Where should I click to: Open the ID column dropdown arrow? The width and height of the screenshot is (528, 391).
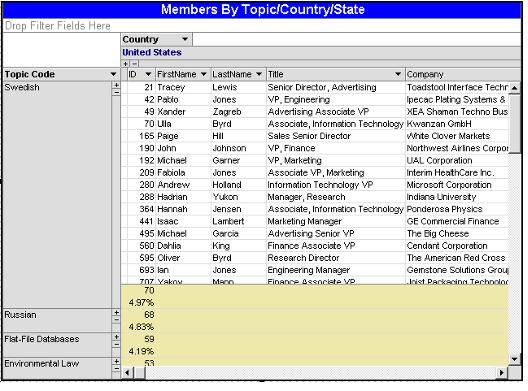pos(148,74)
